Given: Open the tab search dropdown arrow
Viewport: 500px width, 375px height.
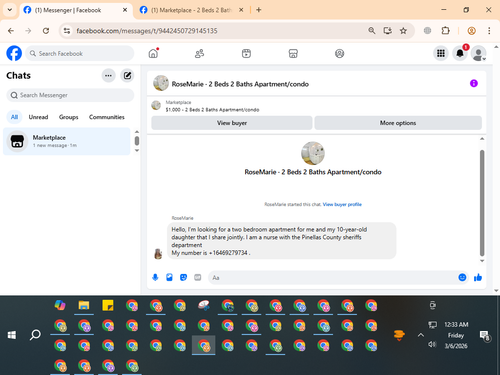Looking at the screenshot, I should point(10,10).
